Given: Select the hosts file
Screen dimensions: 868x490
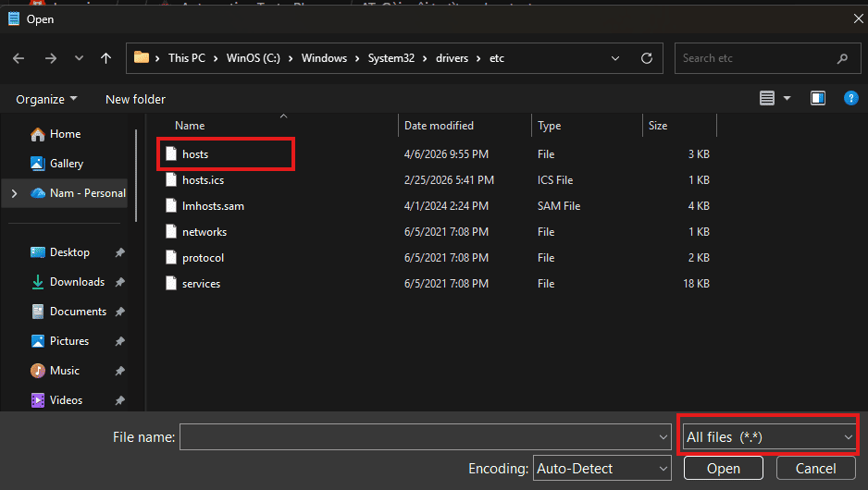Looking at the screenshot, I should point(195,154).
